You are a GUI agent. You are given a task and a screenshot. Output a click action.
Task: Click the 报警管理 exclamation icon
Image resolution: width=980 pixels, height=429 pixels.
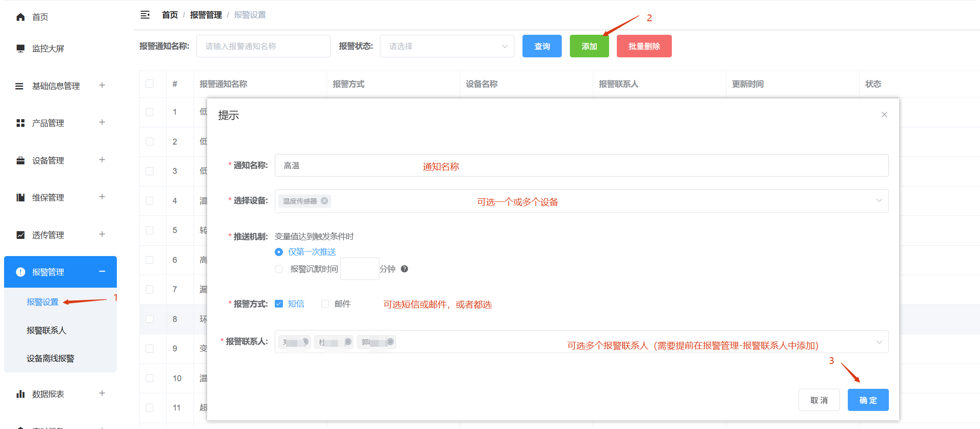[x=20, y=272]
